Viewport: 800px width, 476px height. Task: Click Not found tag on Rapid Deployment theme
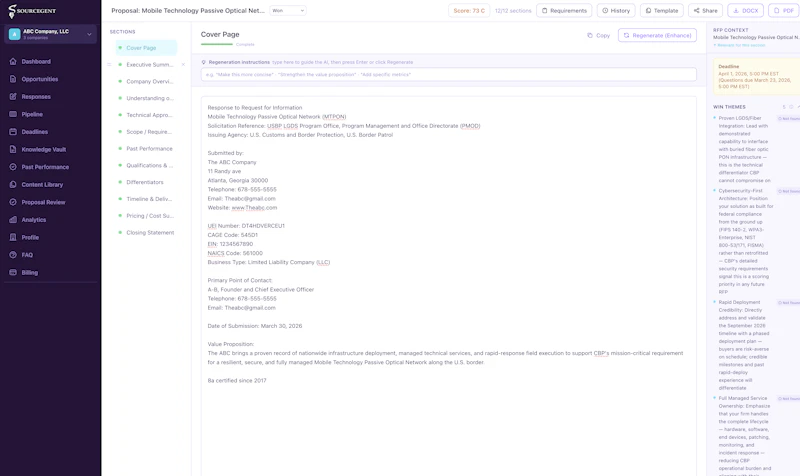(x=789, y=303)
